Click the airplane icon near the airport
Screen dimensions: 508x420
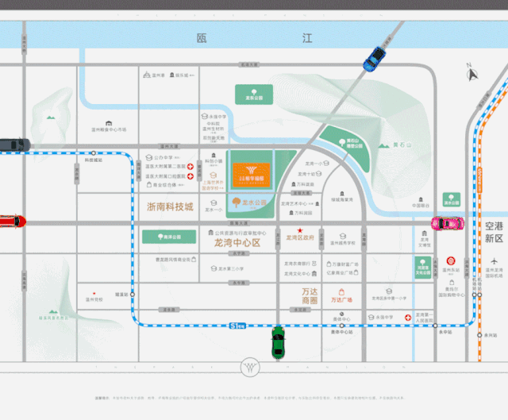pyautogui.click(x=495, y=260)
